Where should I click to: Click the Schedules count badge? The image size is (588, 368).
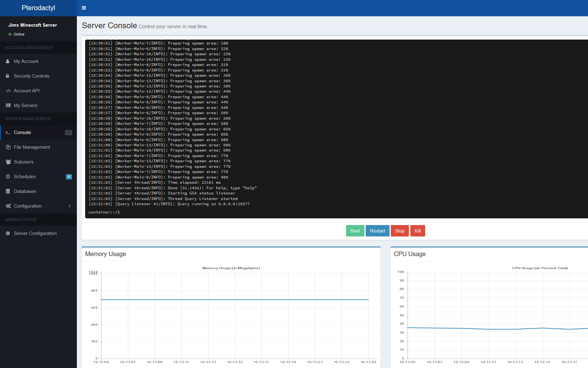[x=69, y=177]
